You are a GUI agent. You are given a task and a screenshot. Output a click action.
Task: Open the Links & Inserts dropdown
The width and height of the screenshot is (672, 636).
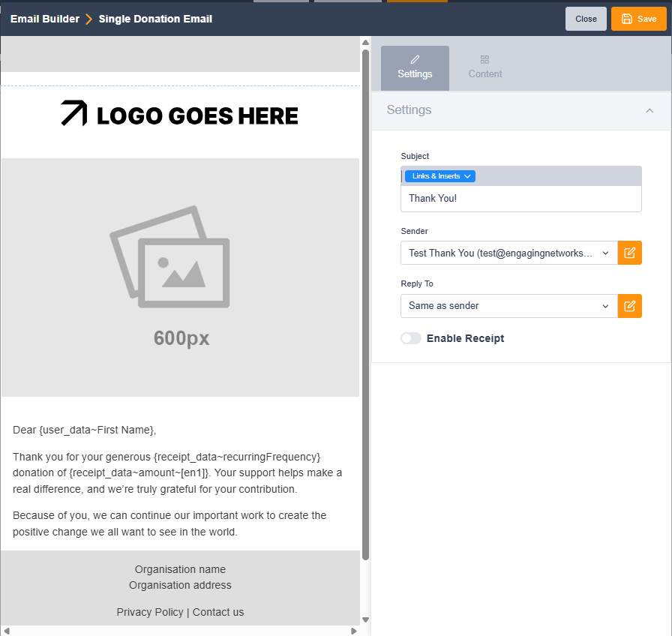[439, 175]
